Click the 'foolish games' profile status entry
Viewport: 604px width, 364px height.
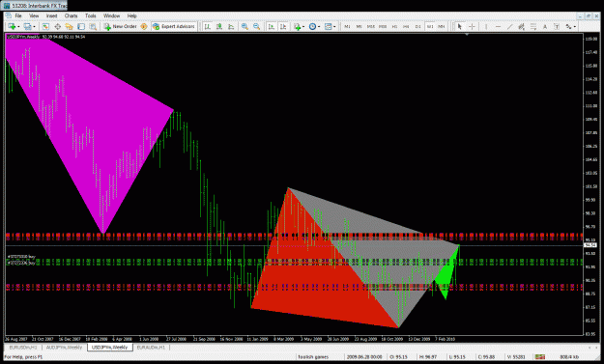coord(313,357)
